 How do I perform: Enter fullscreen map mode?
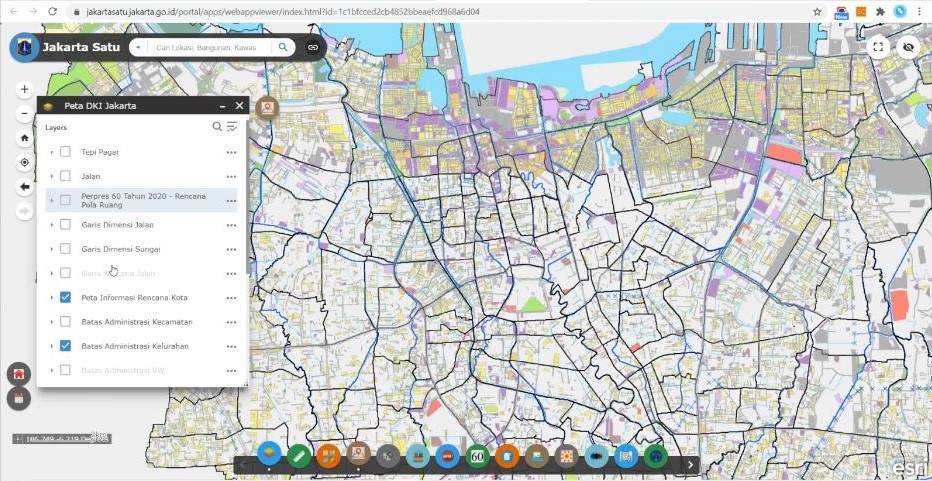coord(878,47)
